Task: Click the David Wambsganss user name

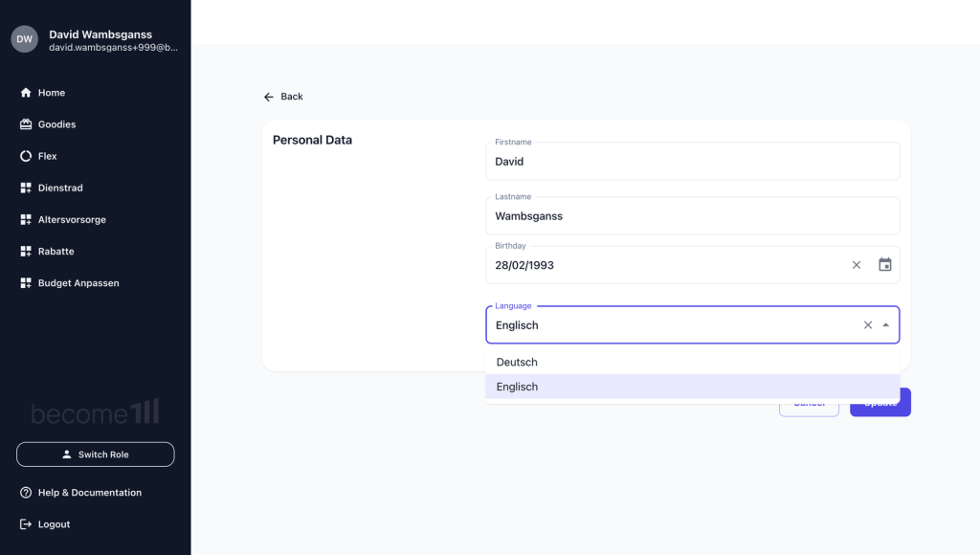Action: pos(100,34)
